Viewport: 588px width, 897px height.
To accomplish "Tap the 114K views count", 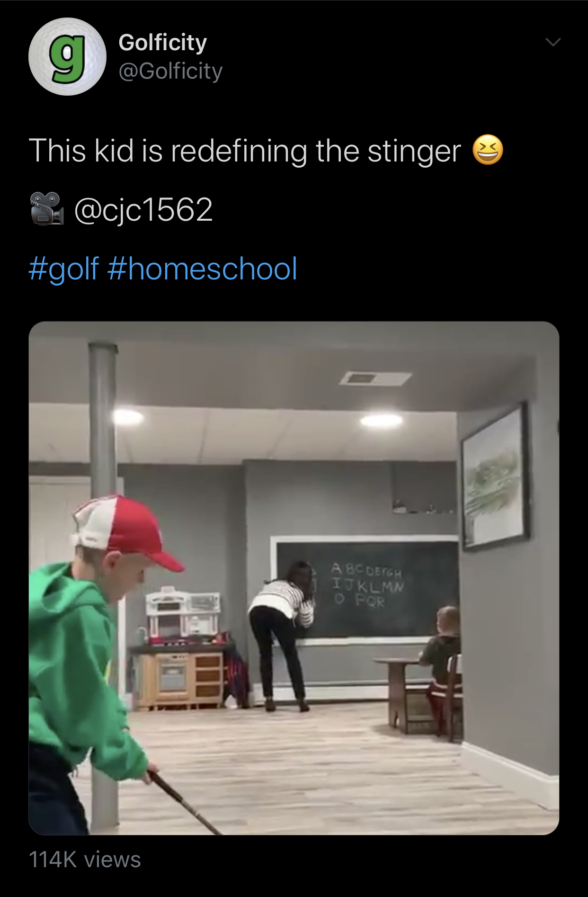I will [x=85, y=860].
